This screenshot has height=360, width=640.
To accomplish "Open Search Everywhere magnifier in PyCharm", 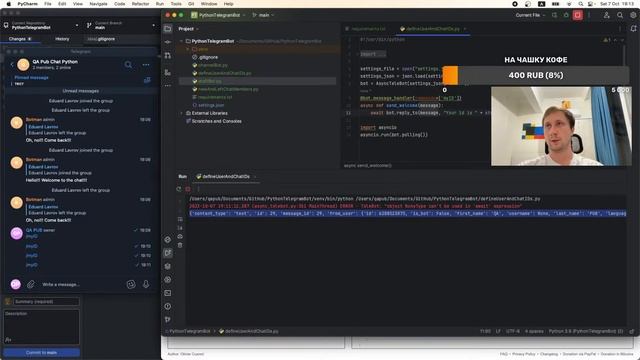I will pyautogui.click(x=620, y=15).
